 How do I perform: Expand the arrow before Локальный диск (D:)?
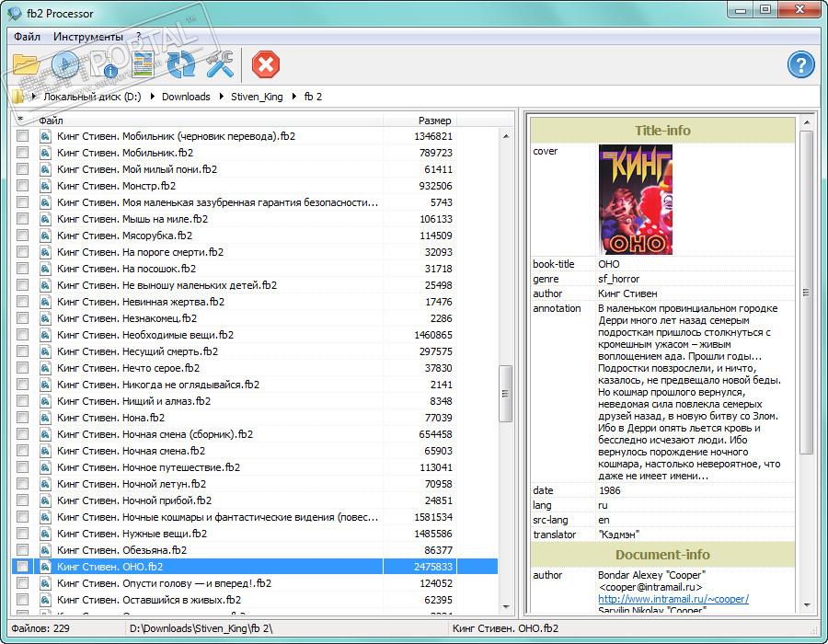point(34,97)
